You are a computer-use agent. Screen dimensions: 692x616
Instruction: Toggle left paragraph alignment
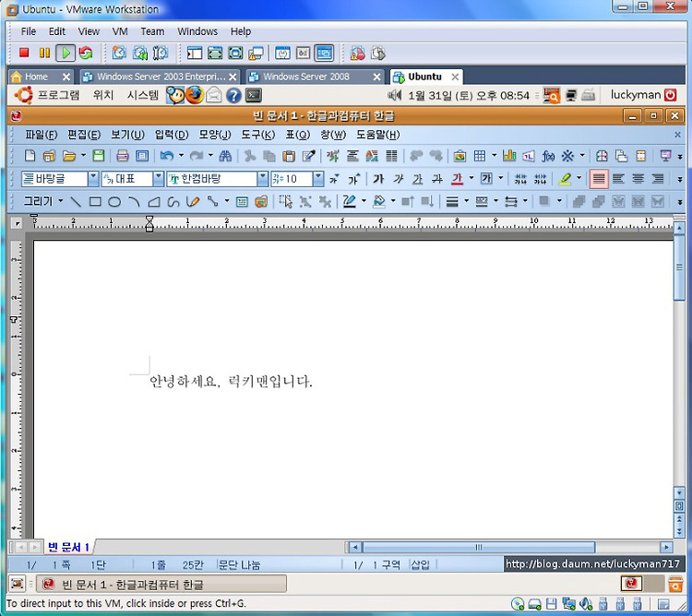(x=618, y=179)
